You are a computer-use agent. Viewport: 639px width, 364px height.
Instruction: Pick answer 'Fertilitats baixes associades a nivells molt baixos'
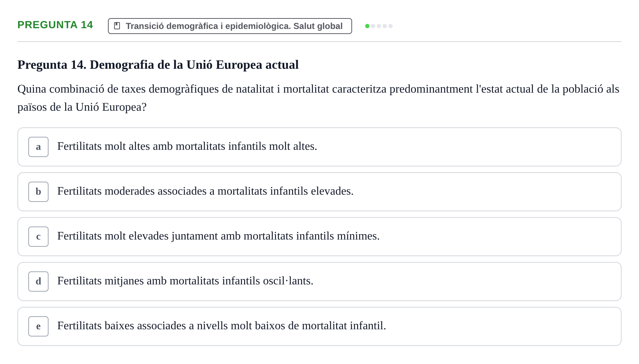pyautogui.click(x=319, y=326)
